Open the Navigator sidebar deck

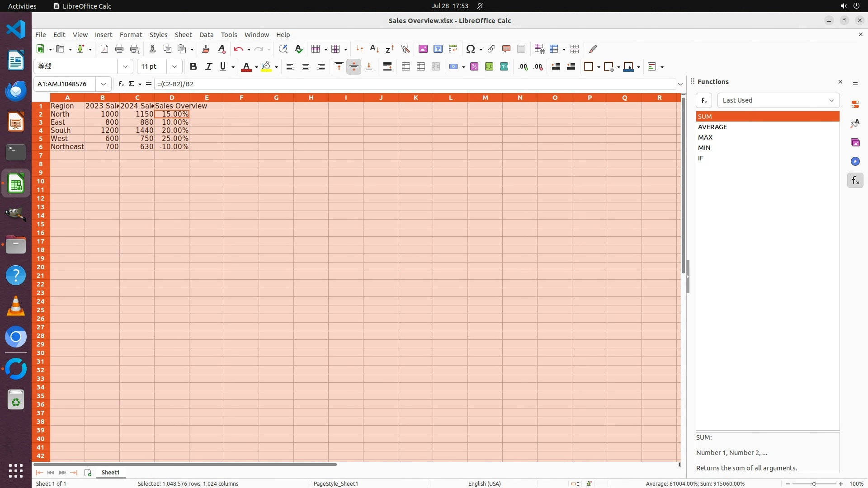click(855, 161)
